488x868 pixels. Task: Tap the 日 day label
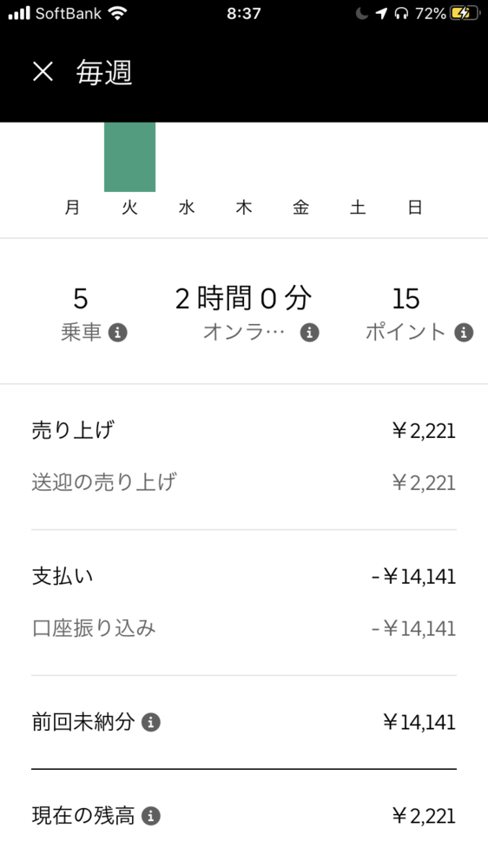pyautogui.click(x=415, y=208)
